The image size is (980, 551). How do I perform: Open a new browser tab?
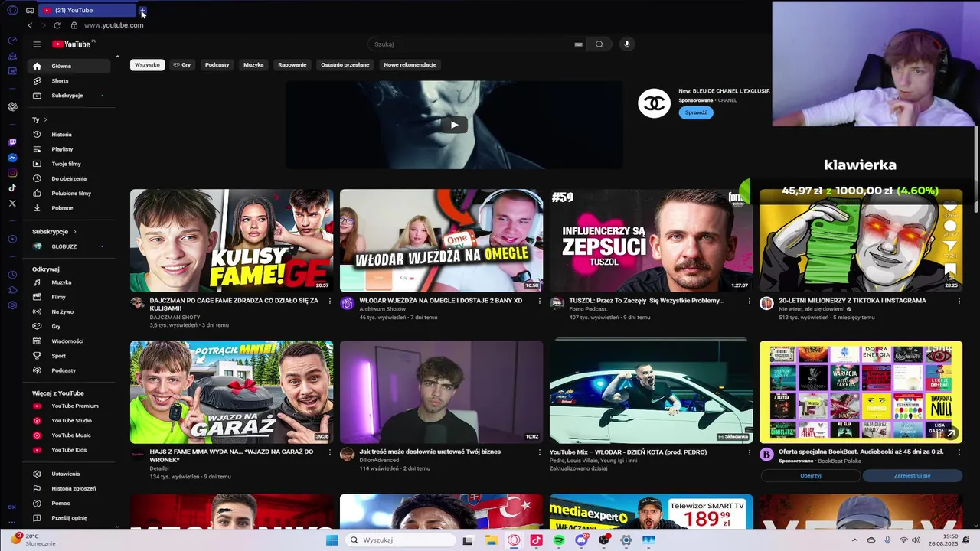[x=142, y=11]
